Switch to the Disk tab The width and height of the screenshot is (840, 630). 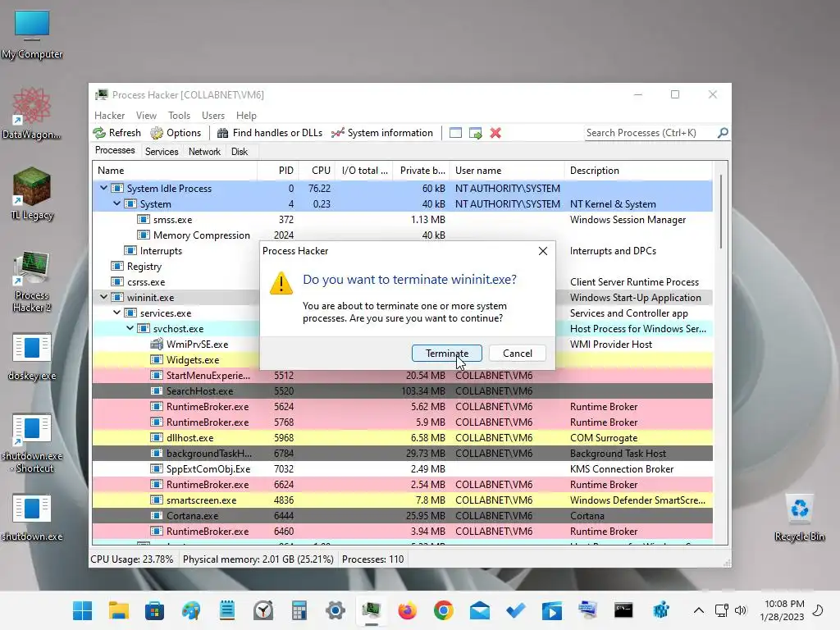tap(240, 152)
